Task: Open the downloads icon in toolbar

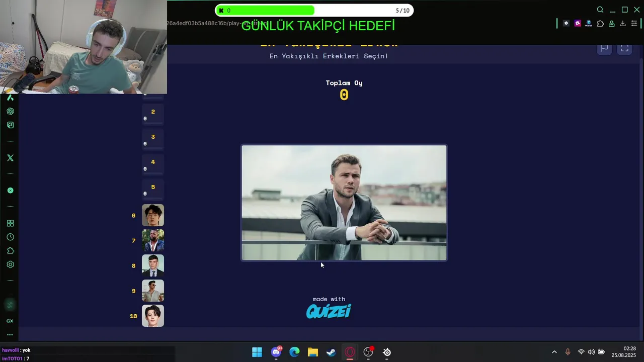Action: coord(623,23)
